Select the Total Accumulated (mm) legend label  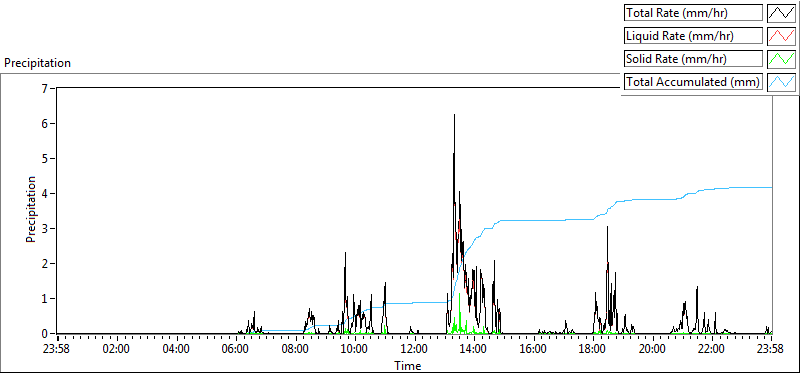tap(693, 82)
